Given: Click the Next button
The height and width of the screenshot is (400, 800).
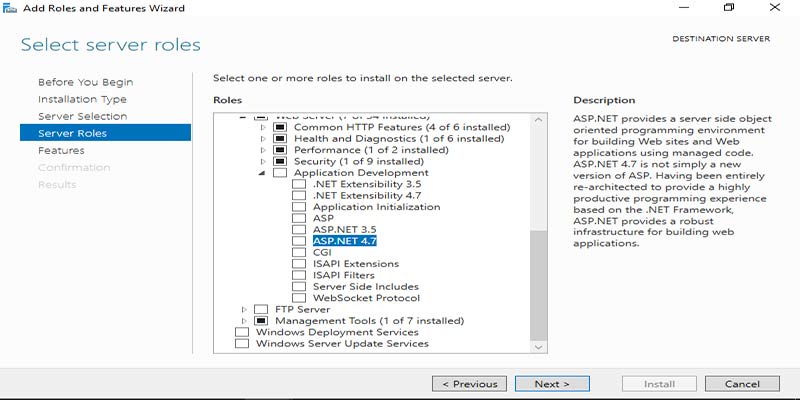Looking at the screenshot, I should point(552,384).
